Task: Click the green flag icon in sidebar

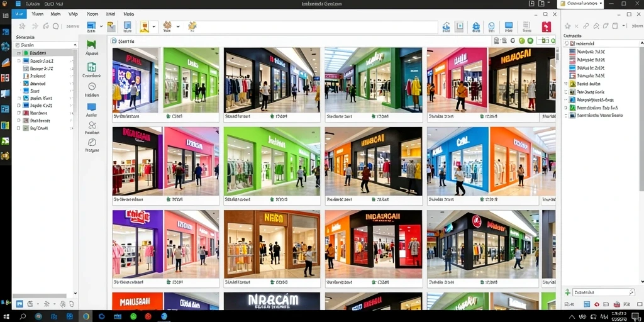Action: pyautogui.click(x=91, y=45)
